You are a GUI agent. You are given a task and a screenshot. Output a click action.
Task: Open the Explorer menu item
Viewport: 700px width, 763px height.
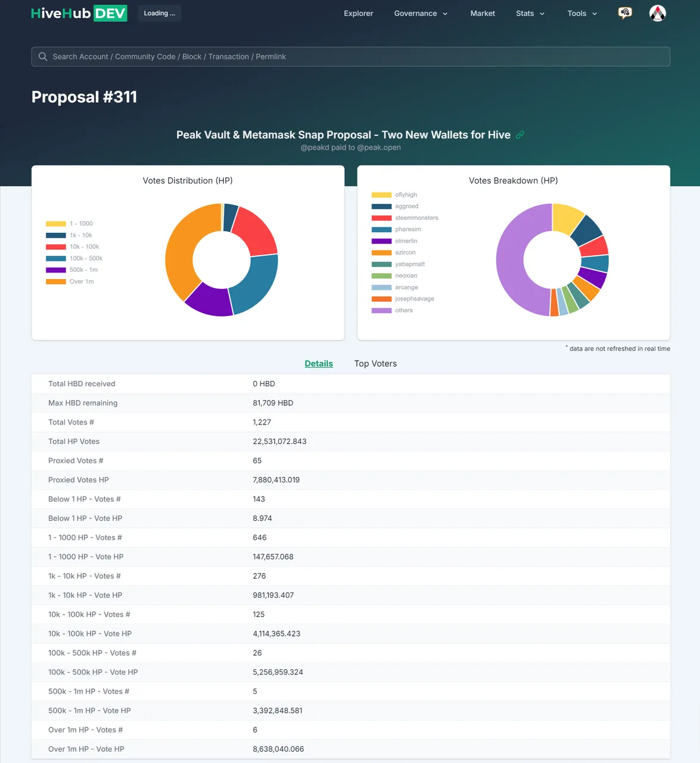click(359, 13)
